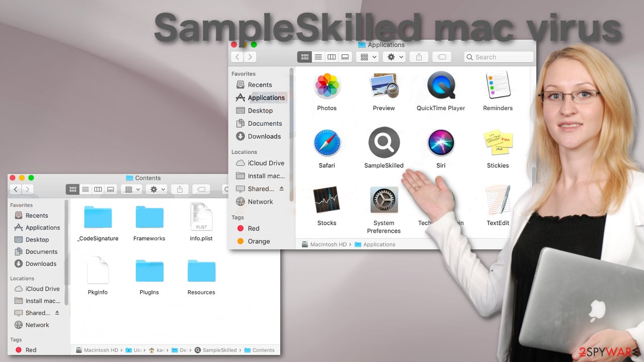Open the Resources folder
The width and height of the screenshot is (644, 362).
[x=201, y=271]
